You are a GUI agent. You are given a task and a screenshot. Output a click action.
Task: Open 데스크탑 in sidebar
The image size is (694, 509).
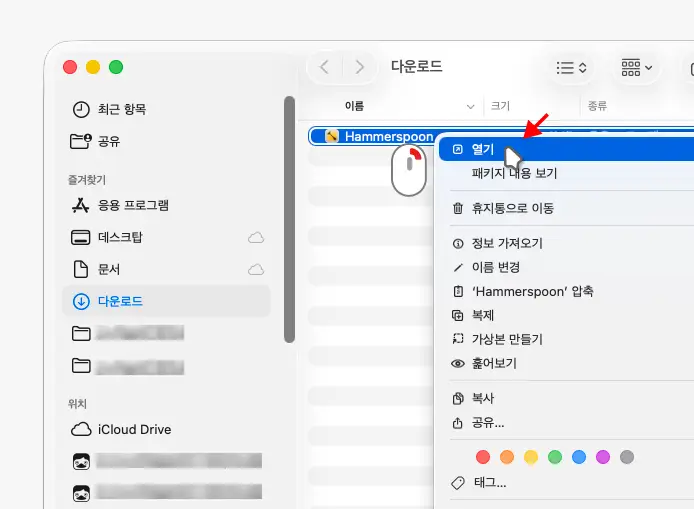point(120,237)
